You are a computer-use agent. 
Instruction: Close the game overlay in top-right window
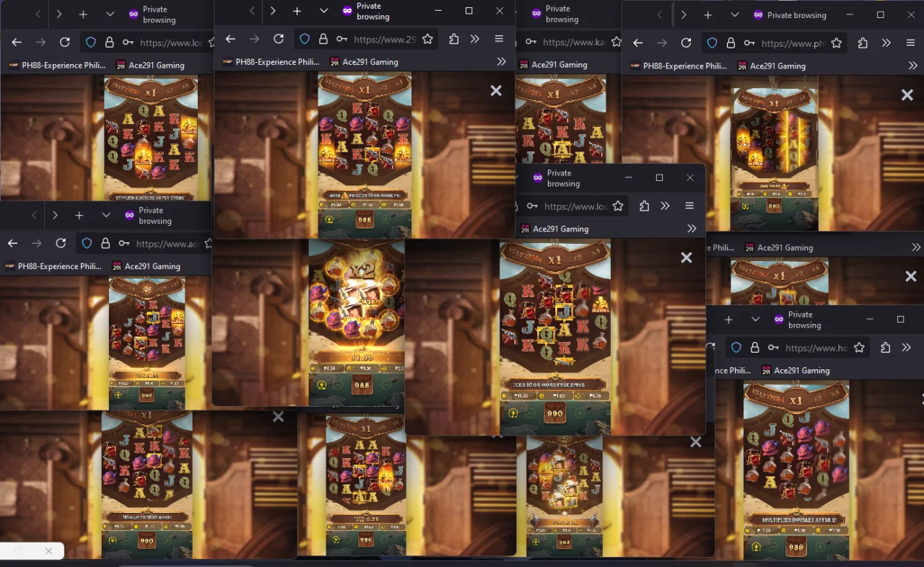907,95
